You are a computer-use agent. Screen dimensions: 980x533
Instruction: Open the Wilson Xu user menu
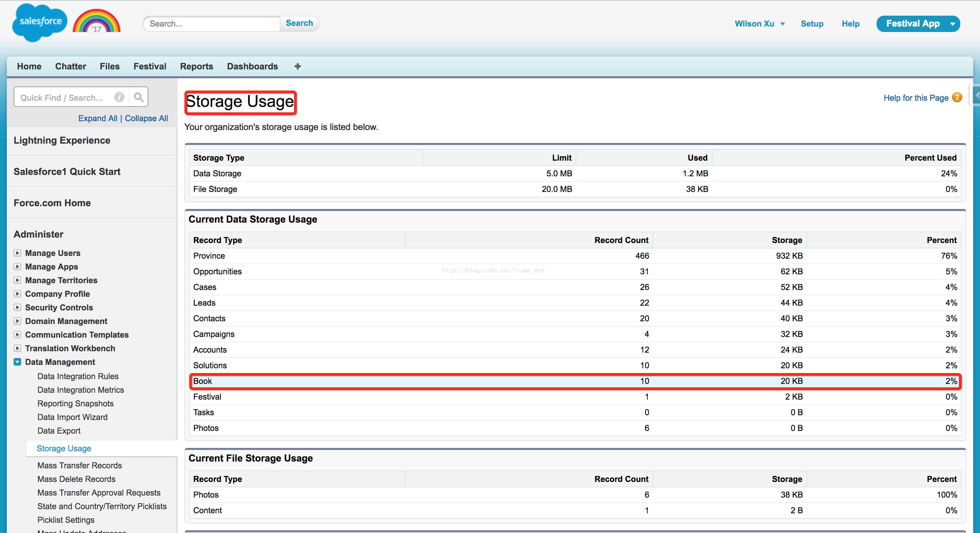point(759,23)
